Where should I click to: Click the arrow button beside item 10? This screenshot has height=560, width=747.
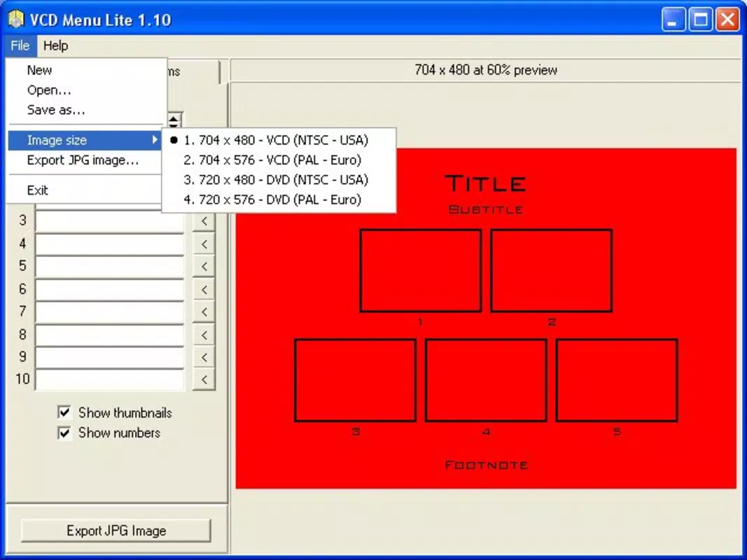tap(204, 379)
